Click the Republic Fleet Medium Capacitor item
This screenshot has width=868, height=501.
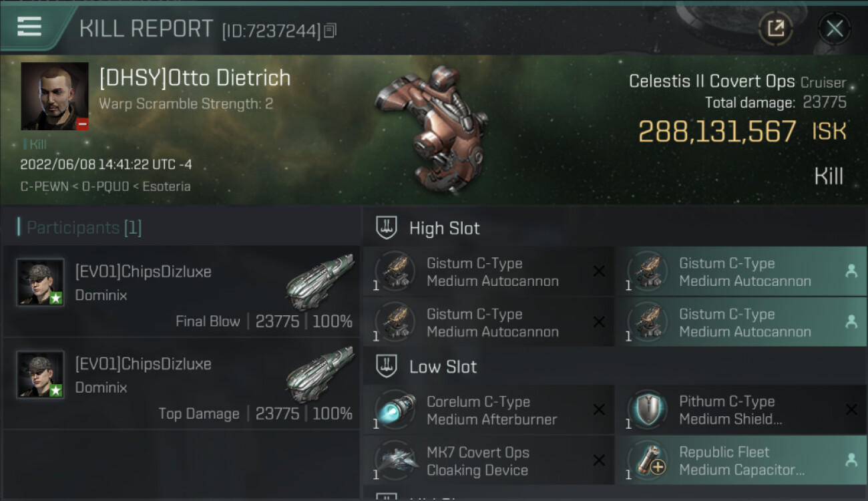point(741,461)
